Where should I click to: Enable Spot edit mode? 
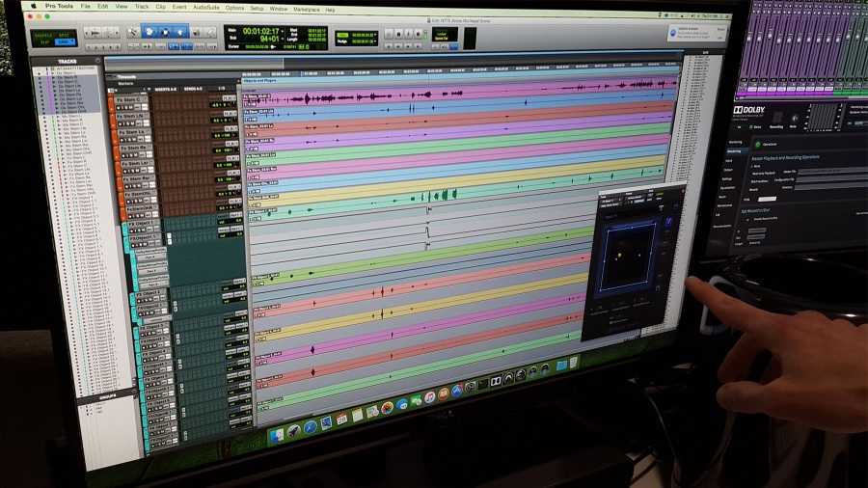65,36
